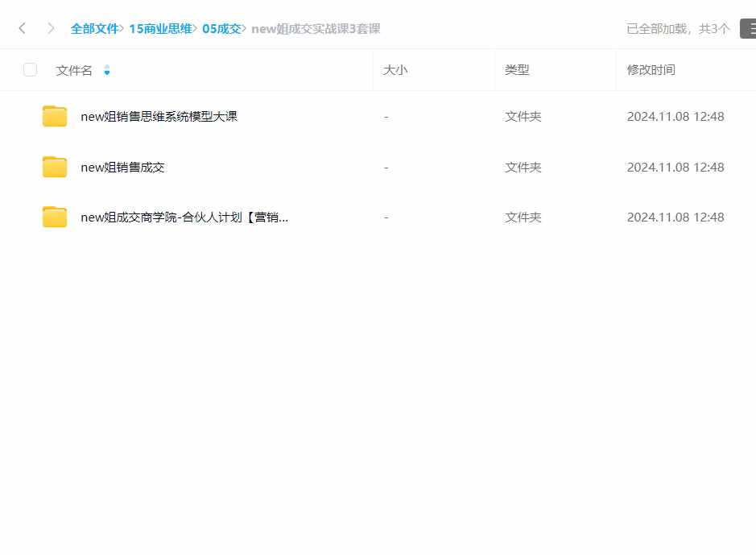Open the new姐销售思维系统模型大课 folder name

[x=159, y=117]
